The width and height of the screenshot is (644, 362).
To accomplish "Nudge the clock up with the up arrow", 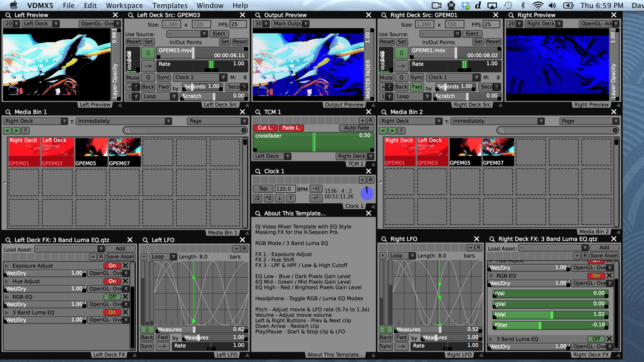I will pyautogui.click(x=291, y=198).
